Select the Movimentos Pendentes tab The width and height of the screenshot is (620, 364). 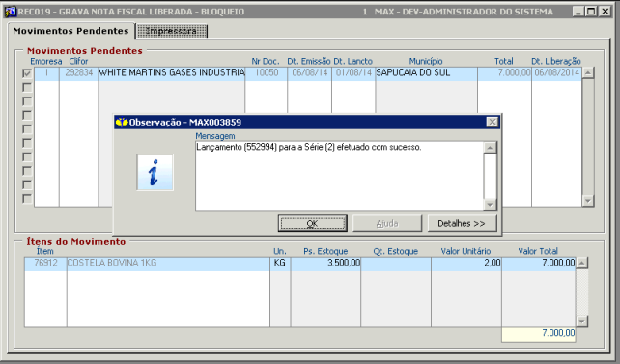pos(70,31)
